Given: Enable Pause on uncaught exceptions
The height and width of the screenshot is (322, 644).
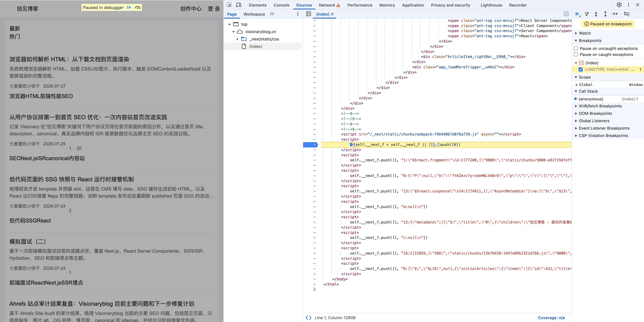Looking at the screenshot, I should tap(576, 48).
